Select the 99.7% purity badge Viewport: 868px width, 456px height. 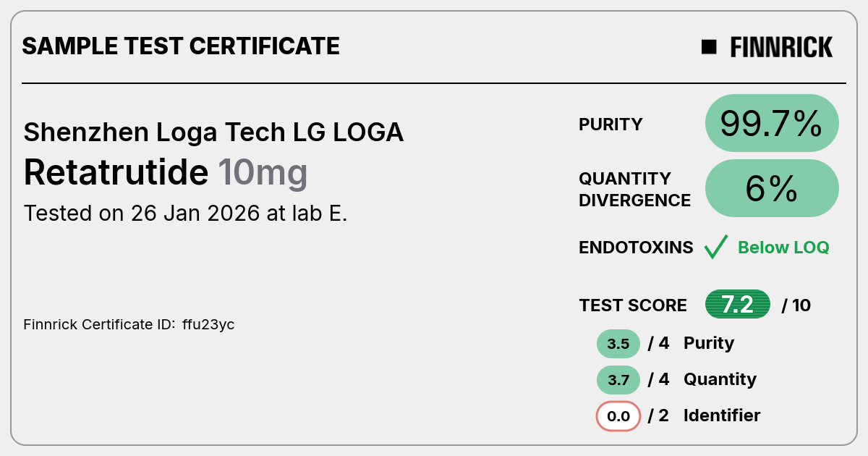pyautogui.click(x=772, y=123)
